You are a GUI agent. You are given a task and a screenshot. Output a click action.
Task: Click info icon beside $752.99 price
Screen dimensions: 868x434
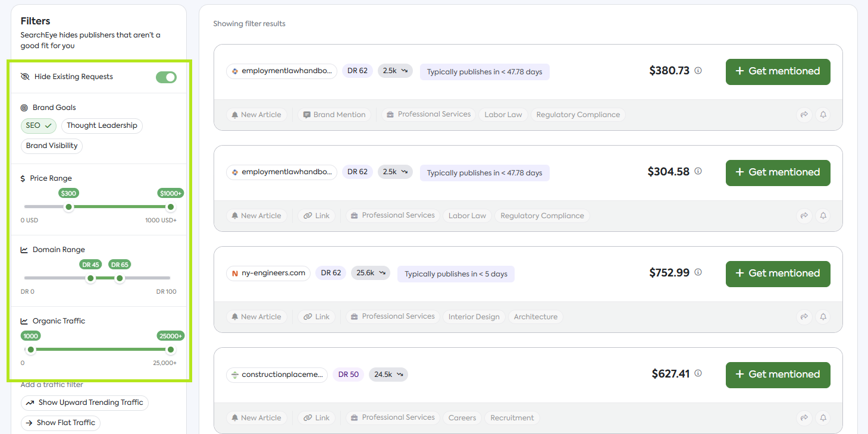[698, 273]
